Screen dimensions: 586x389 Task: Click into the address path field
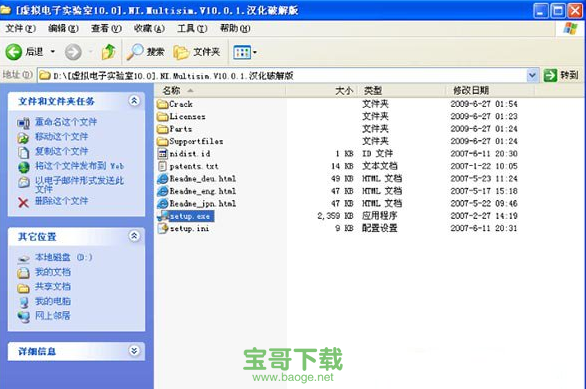pyautogui.click(x=282, y=75)
